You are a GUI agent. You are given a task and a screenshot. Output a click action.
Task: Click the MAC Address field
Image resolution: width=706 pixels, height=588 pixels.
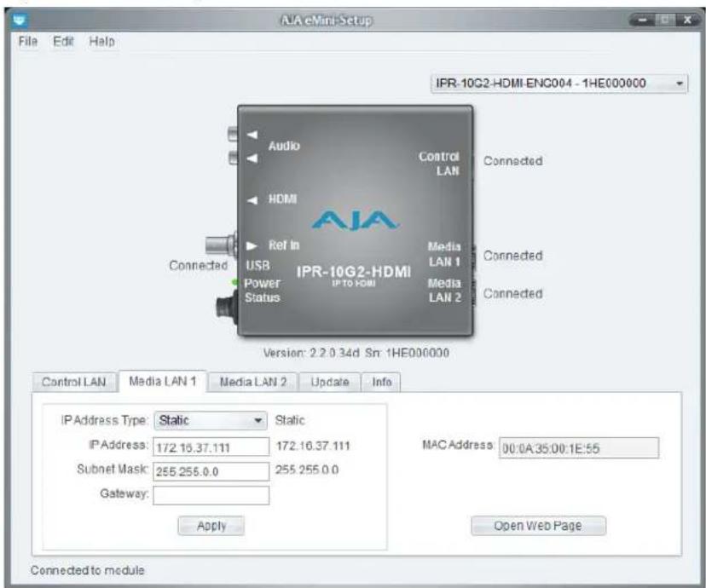[x=579, y=448]
